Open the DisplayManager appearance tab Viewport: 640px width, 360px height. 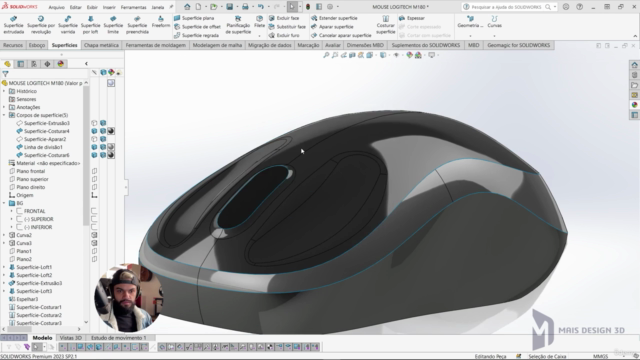(61, 64)
